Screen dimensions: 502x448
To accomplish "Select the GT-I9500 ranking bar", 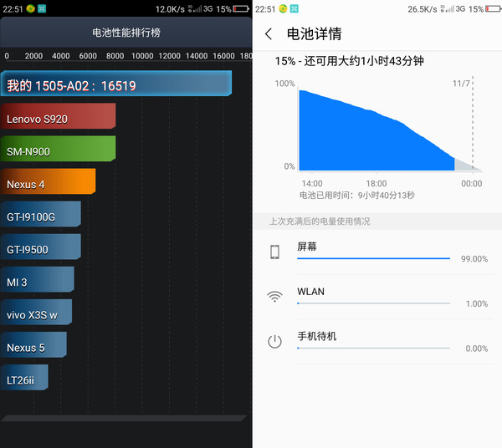I will tap(41, 247).
